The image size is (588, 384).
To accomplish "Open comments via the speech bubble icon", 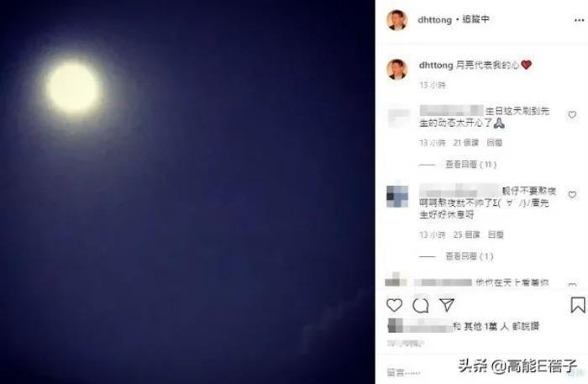I will click(420, 305).
